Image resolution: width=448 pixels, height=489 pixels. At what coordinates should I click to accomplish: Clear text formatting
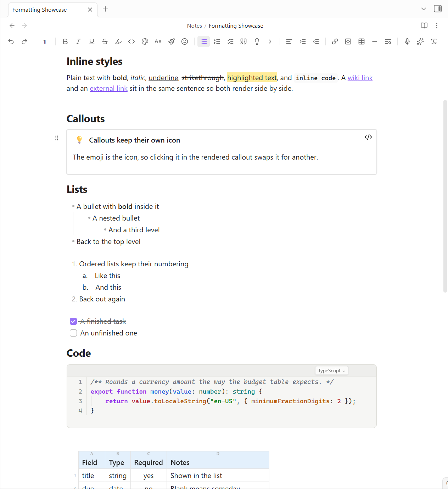(434, 41)
